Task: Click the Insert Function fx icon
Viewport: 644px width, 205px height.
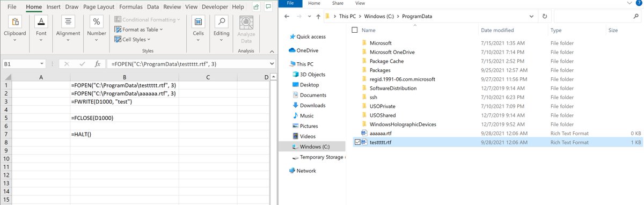Action: click(x=97, y=64)
